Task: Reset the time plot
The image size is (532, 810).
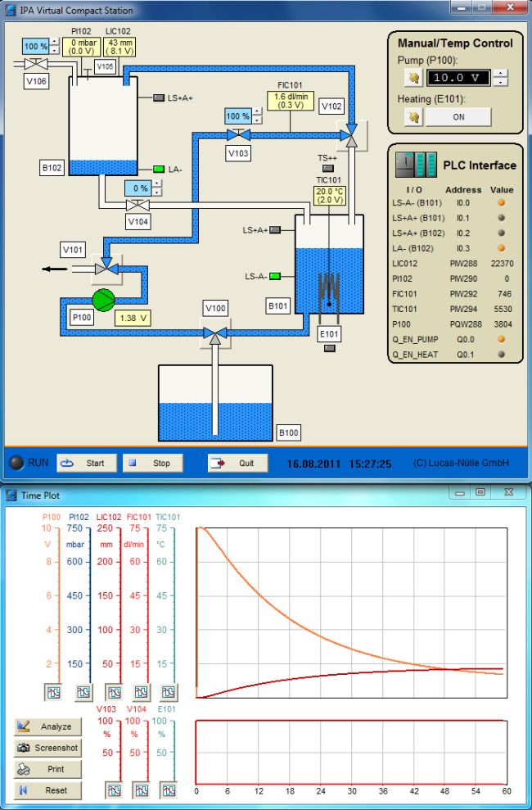Action: pos(47,790)
